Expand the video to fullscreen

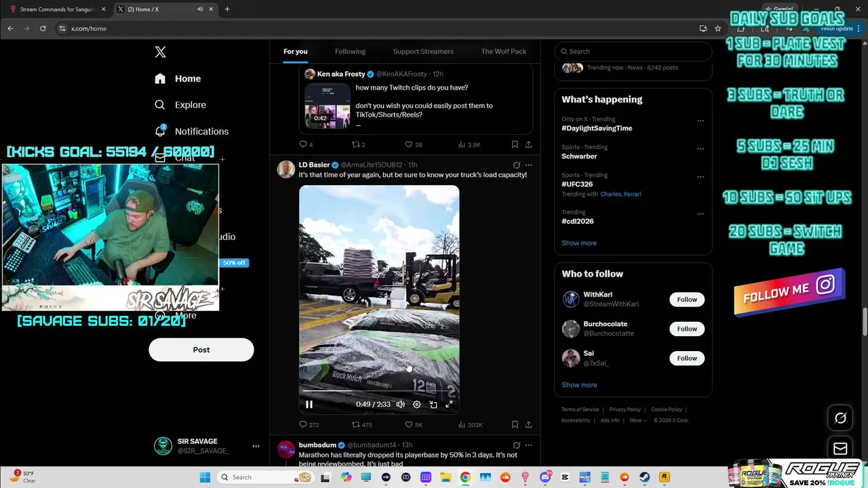point(449,405)
